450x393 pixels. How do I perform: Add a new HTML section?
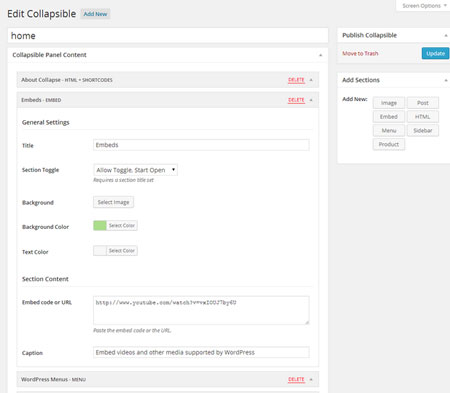(x=423, y=117)
